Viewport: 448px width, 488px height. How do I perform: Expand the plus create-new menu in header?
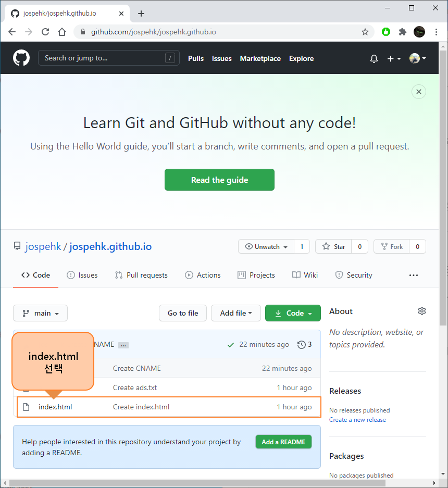[394, 58]
